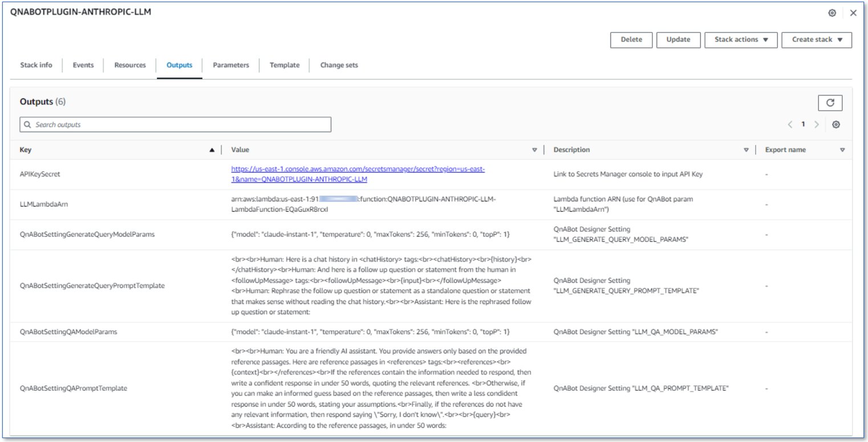Click LLM_GENERATE_QUERY_PROMPT_TEMPLATE description

pyautogui.click(x=625, y=286)
